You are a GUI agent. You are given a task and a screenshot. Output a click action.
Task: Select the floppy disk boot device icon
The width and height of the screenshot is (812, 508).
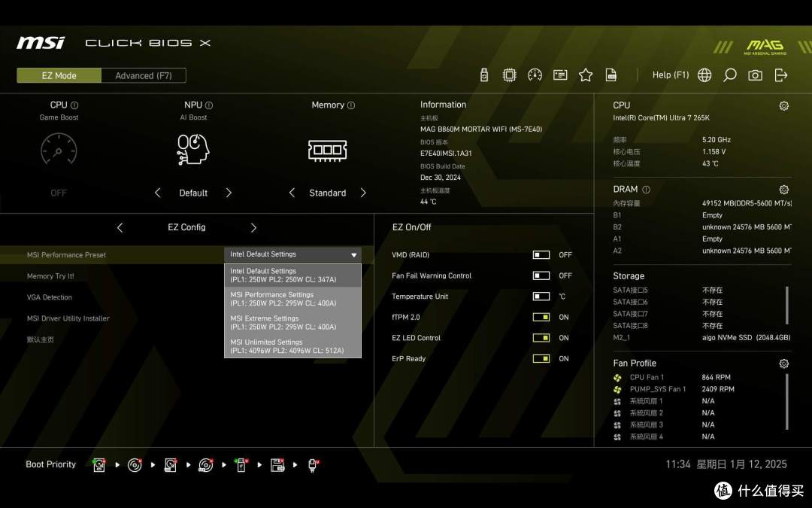point(277,465)
